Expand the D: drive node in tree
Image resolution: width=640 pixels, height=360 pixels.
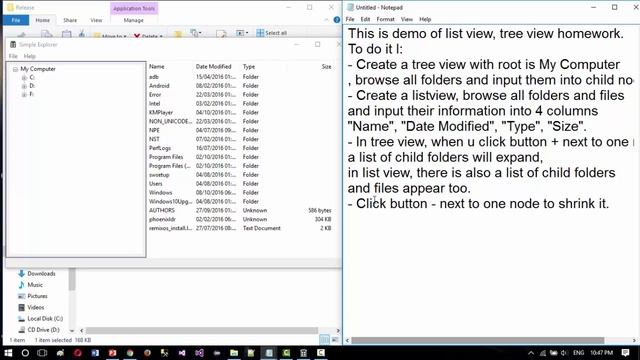pos(24,86)
